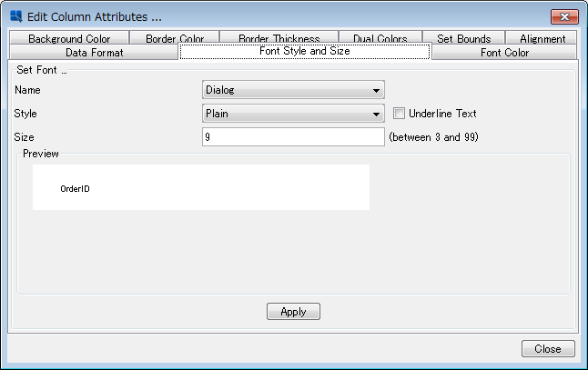Open the font Name dropdown arrow

(x=376, y=90)
